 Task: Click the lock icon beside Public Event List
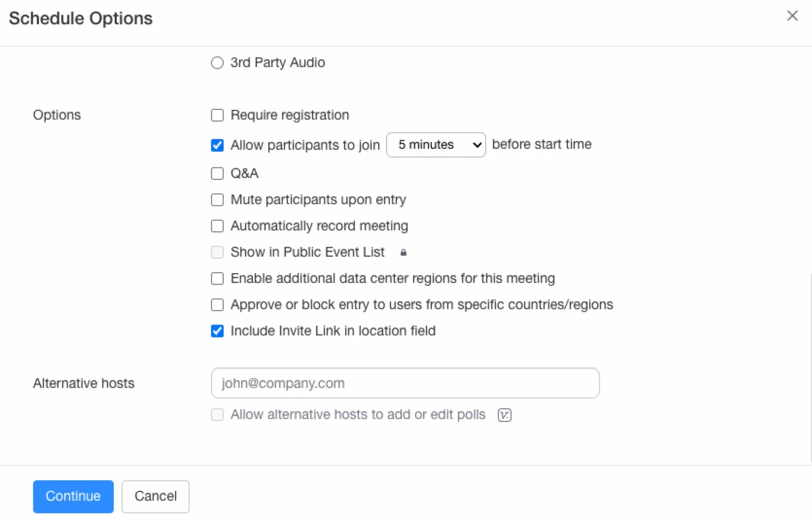coord(403,252)
